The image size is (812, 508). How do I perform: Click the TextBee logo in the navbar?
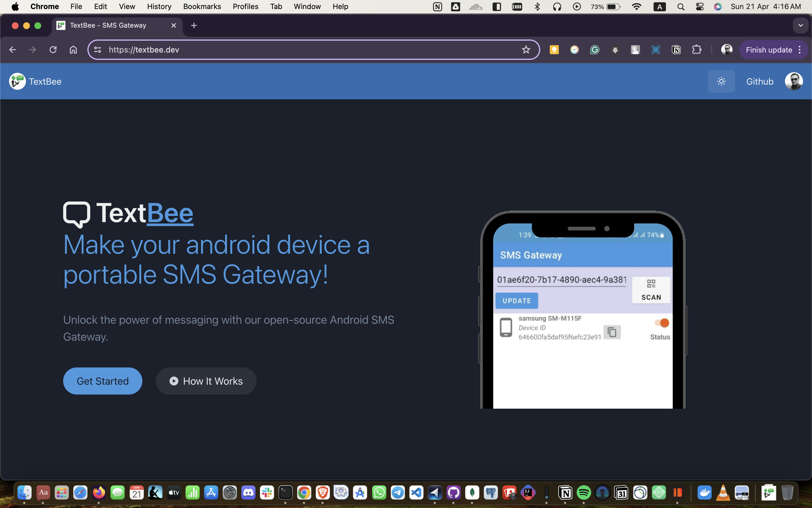point(35,81)
